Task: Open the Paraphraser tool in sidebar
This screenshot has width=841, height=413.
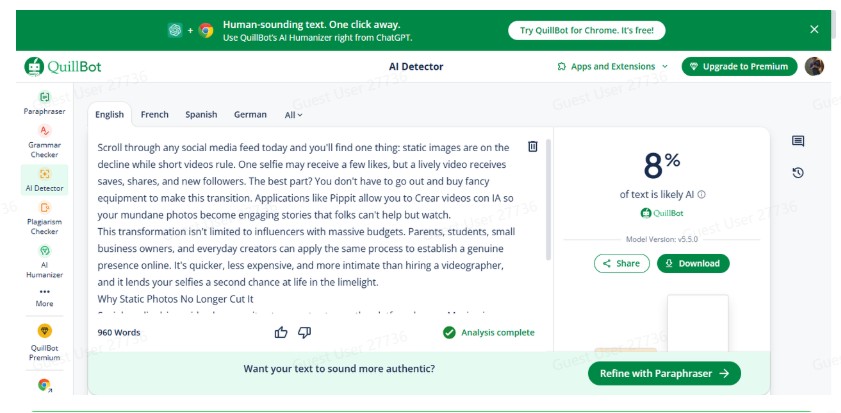Action: (x=45, y=104)
